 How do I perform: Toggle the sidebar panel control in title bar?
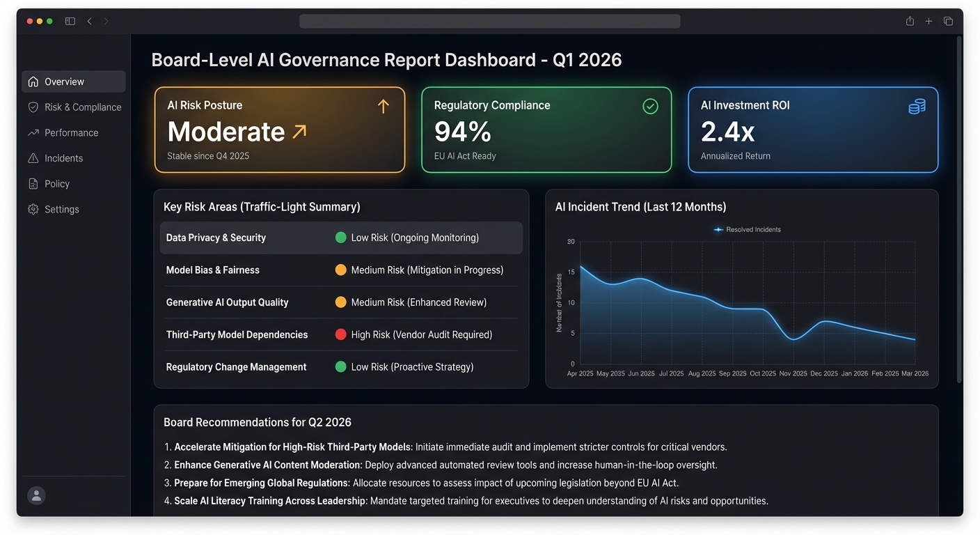(x=70, y=21)
